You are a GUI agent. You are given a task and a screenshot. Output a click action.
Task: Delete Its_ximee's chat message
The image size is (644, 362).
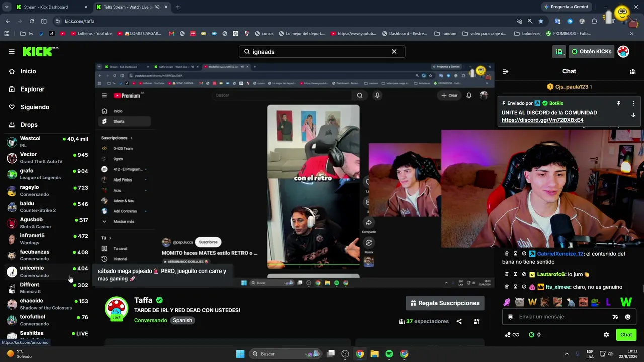click(507, 287)
